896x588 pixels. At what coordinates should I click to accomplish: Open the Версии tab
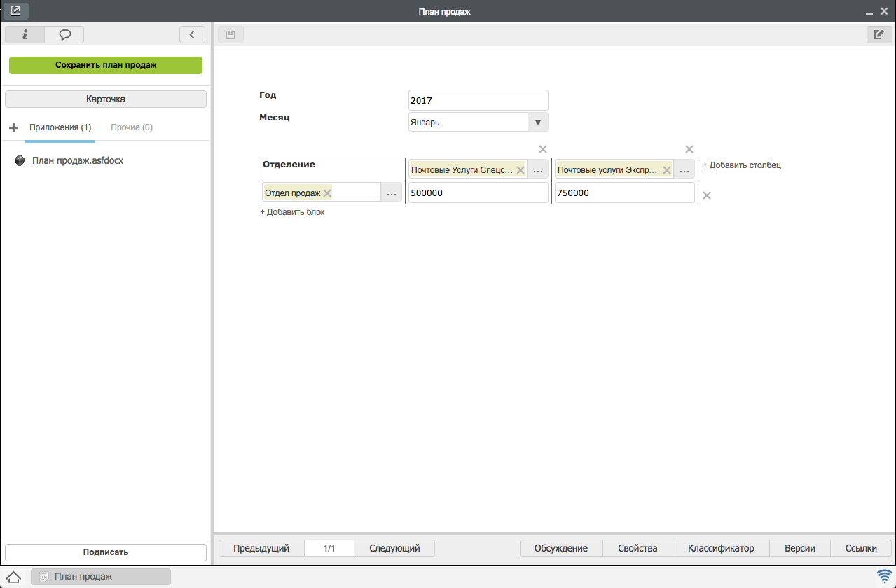[800, 548]
